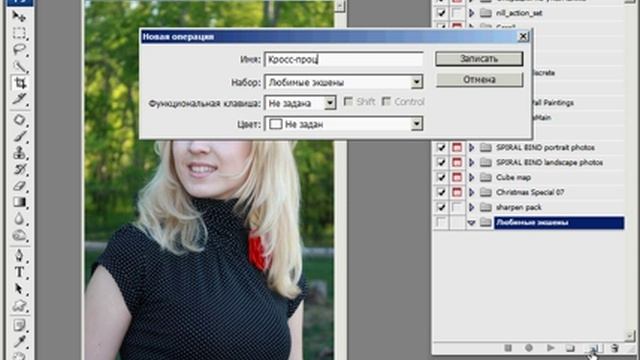
Task: Click the Delete trash icon in Actions panel
Action: tap(615, 348)
